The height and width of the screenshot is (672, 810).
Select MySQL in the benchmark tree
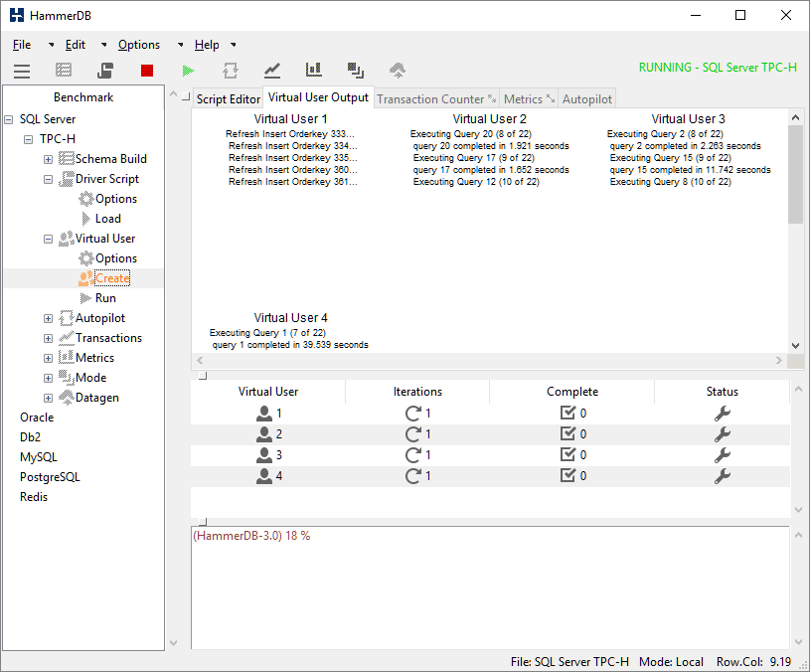(38, 457)
